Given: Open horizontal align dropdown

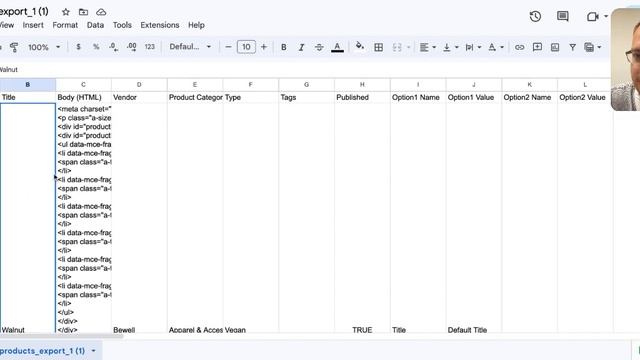Looking at the screenshot, I should (427, 47).
